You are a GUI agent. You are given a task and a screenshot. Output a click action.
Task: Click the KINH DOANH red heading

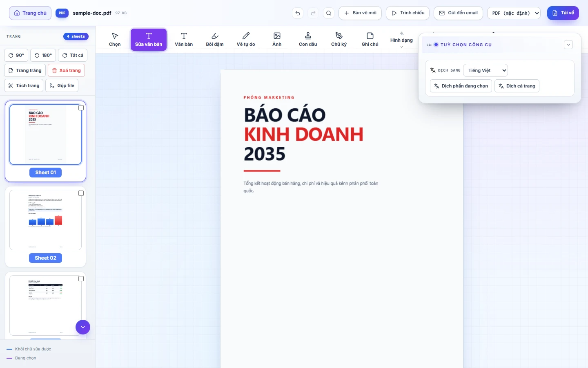(x=304, y=135)
